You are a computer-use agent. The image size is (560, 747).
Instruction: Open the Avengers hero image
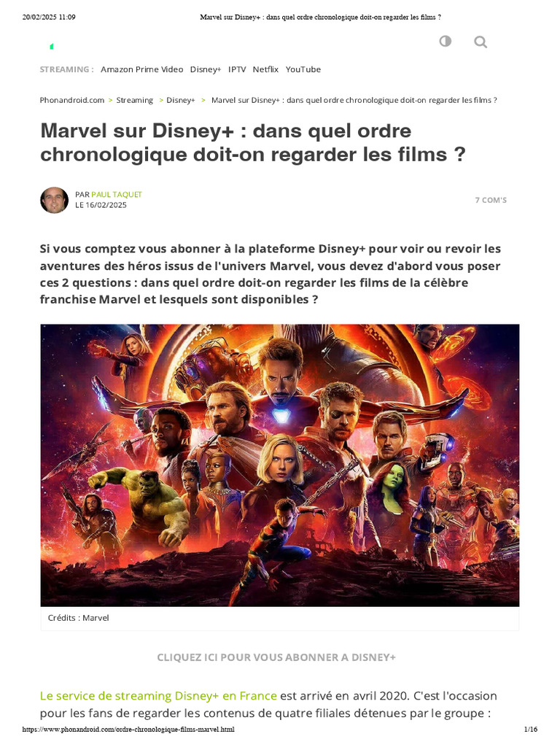tap(280, 465)
